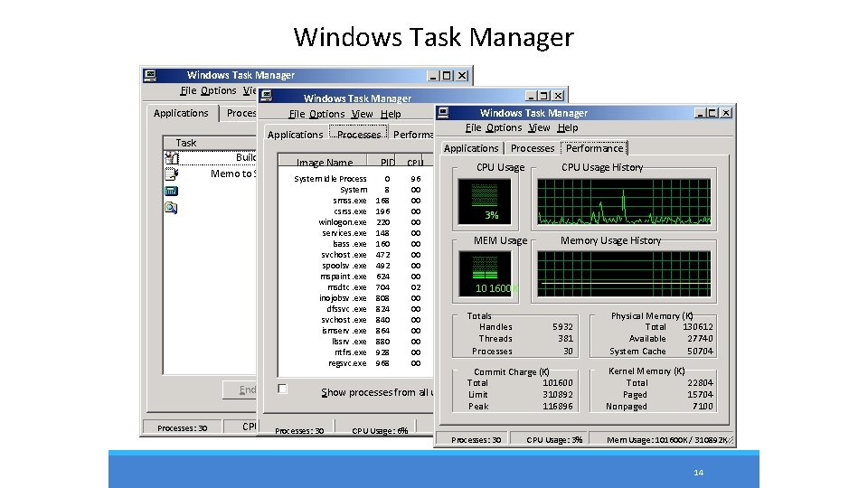Select lsass.exe process row
Viewport: 868px width, 488px height.
(x=357, y=243)
